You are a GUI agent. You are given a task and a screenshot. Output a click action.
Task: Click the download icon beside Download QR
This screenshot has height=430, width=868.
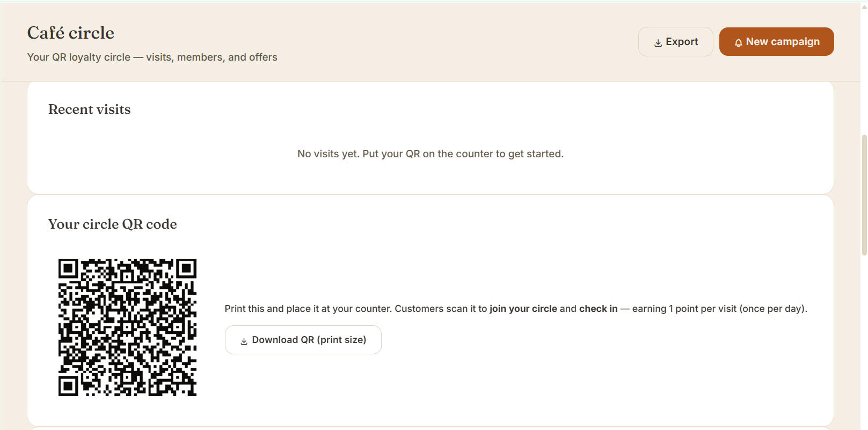(244, 341)
